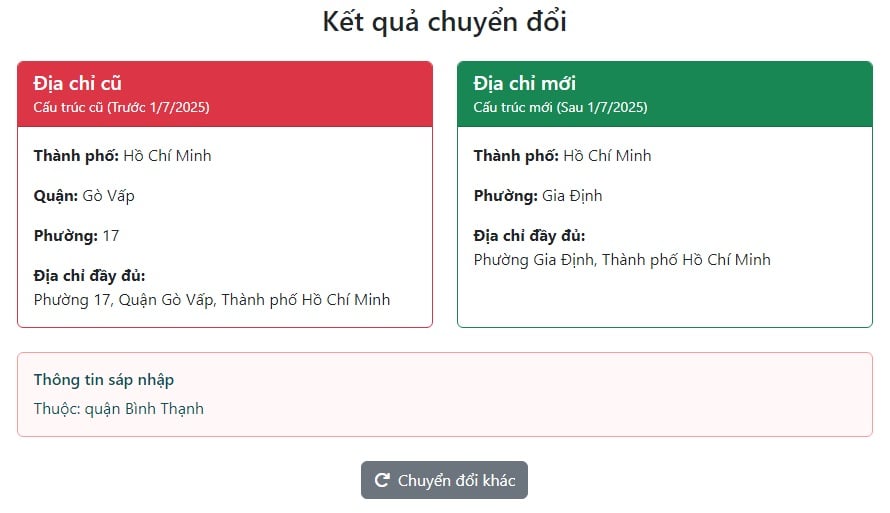Click the Chuyển đổi khác button

[x=444, y=480]
